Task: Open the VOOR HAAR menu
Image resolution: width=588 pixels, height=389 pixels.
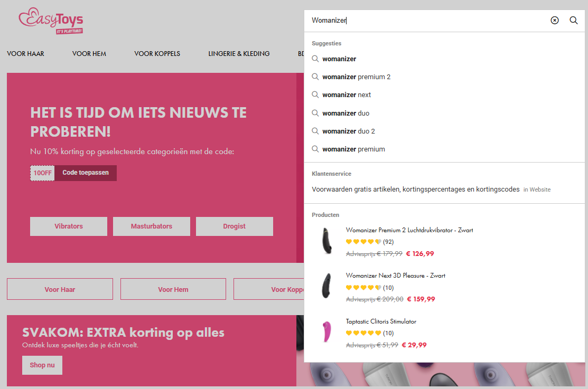Action: pos(25,54)
